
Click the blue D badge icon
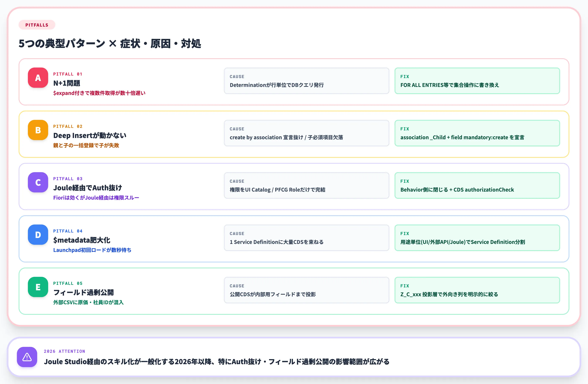pos(38,235)
